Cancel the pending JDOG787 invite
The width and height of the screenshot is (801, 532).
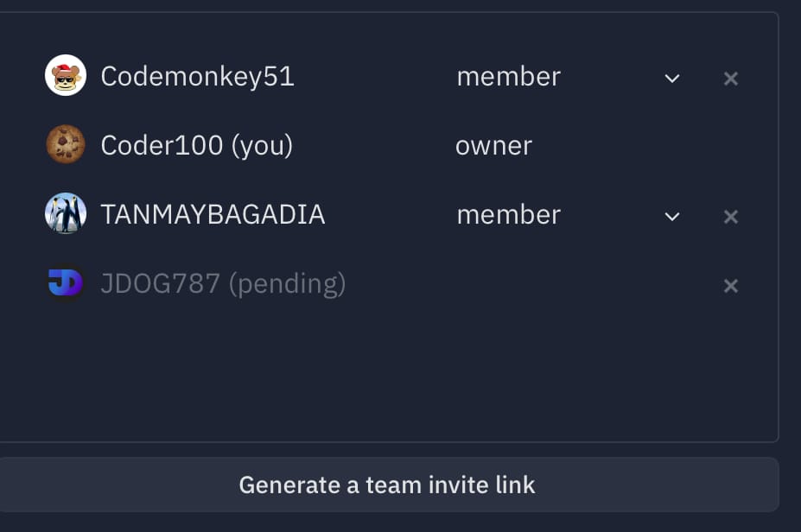coord(730,285)
